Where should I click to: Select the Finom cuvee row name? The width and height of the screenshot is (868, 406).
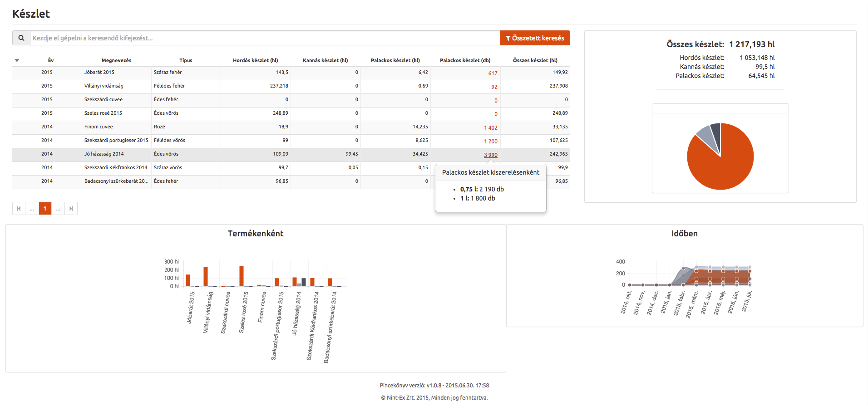[x=99, y=127]
